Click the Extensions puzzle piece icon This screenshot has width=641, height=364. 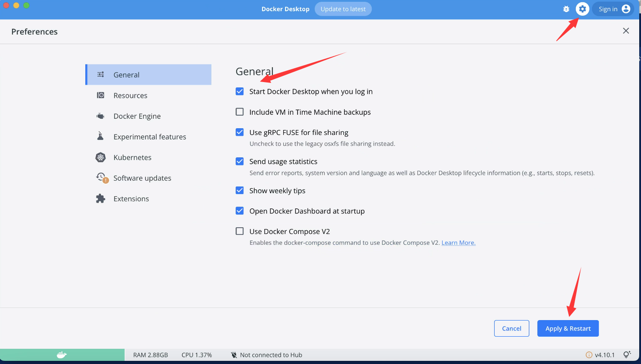tap(101, 199)
